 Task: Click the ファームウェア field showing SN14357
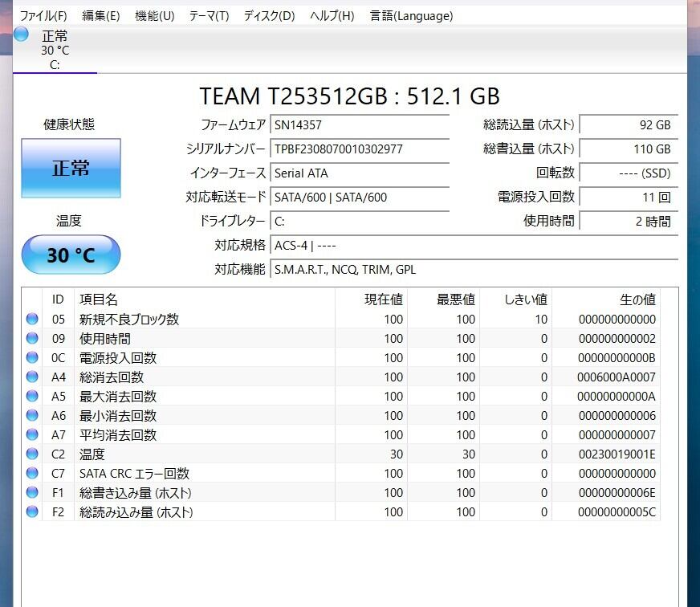360,125
